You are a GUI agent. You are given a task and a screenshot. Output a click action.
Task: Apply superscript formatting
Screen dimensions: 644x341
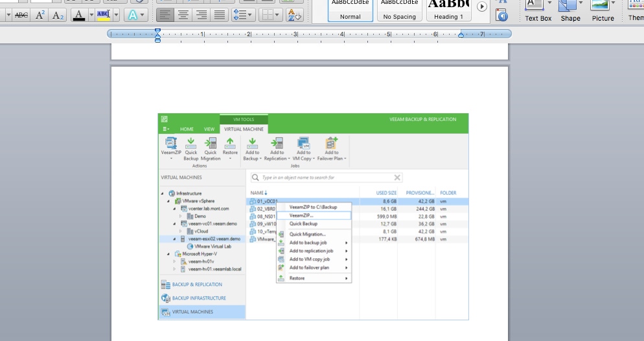(40, 16)
